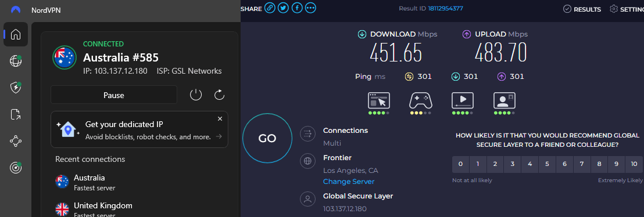
Task: Click ISP: GSL Networks text
Action: pyautogui.click(x=189, y=71)
